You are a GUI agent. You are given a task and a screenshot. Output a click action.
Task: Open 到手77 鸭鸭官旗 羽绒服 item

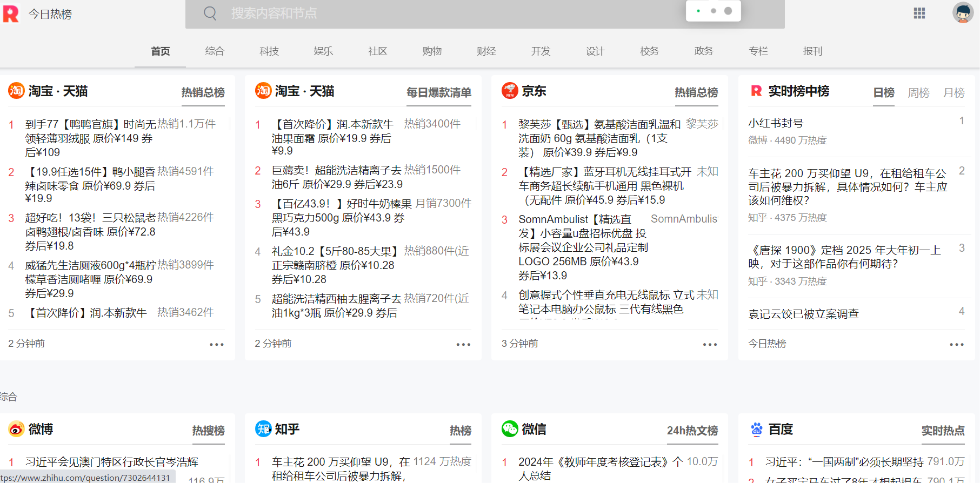coord(91,138)
